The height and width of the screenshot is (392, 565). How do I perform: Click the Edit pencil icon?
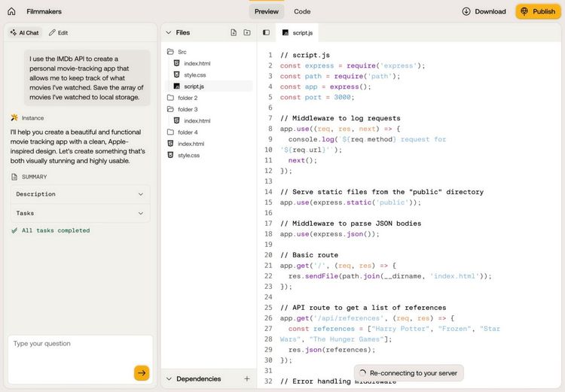52,32
